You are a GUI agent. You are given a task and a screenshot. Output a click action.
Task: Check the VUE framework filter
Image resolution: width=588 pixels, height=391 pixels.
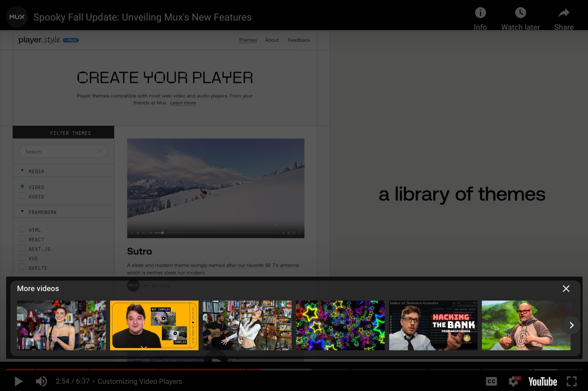tap(22, 258)
